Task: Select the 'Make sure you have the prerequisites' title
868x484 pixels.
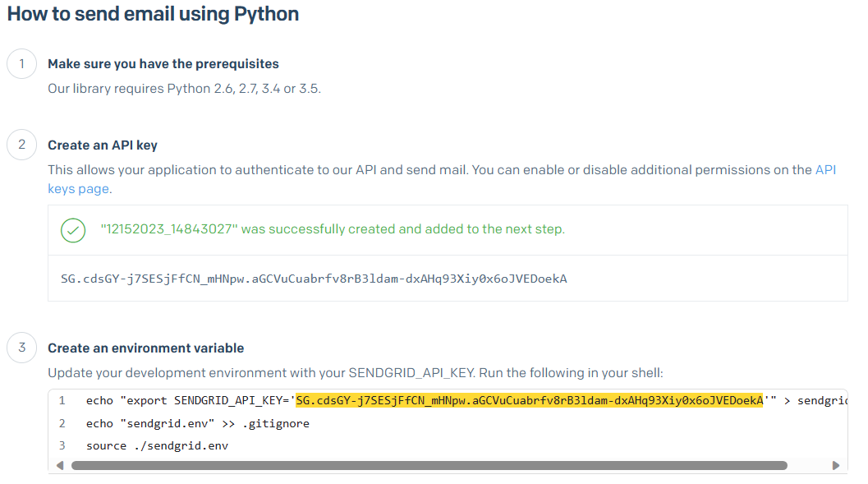Action: (x=163, y=64)
